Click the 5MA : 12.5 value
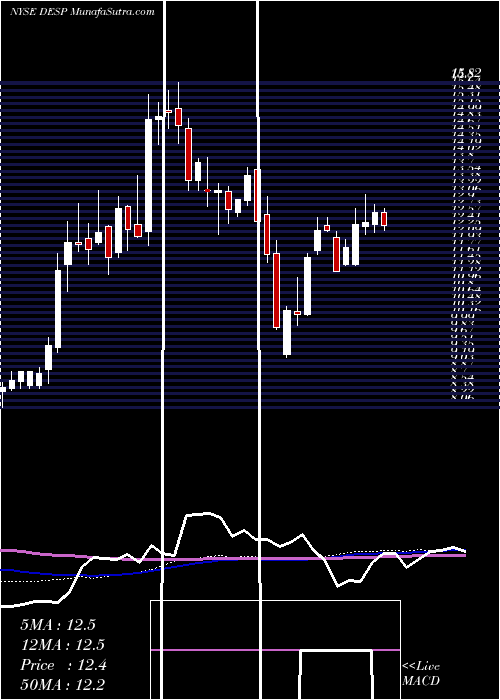This screenshot has width=500, height=700. [58, 625]
